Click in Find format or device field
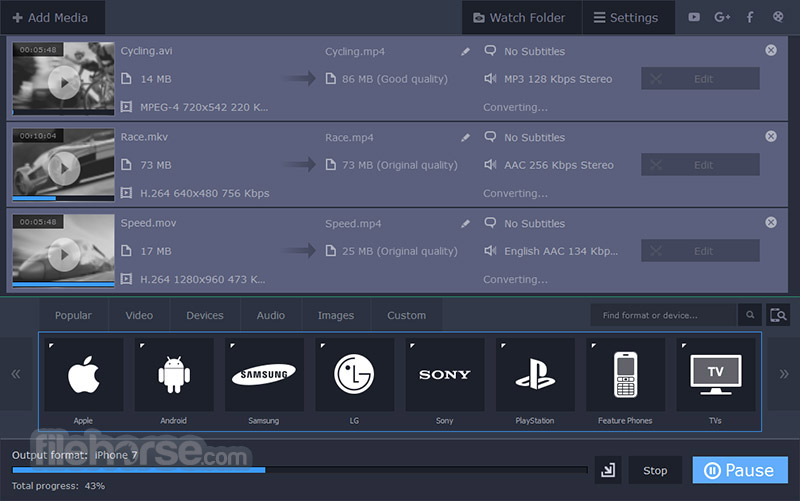800x501 pixels. (x=663, y=315)
